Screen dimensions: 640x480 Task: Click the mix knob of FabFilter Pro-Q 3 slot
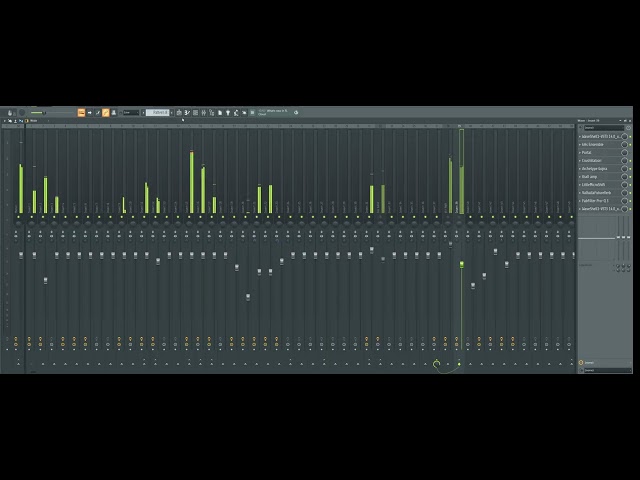(624, 201)
